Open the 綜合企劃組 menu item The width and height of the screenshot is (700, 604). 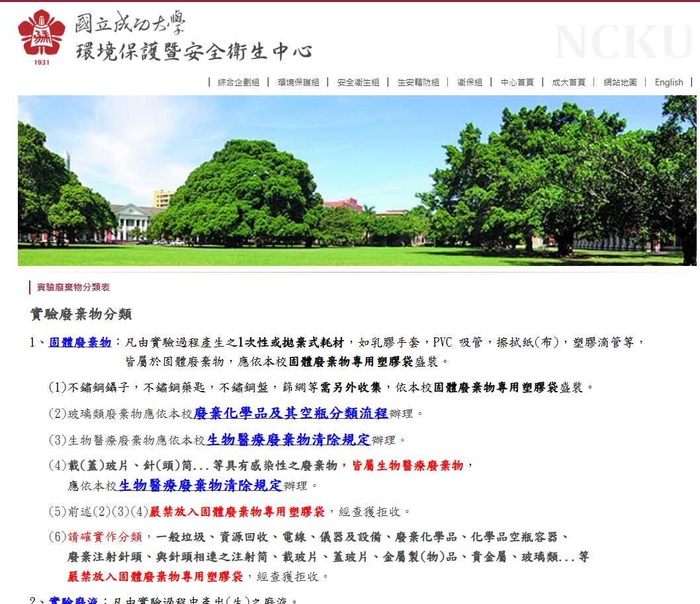point(238,83)
